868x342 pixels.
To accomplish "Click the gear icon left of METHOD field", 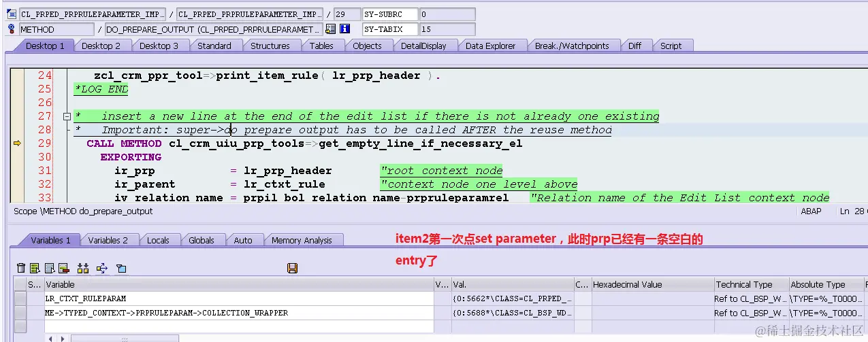I will click(12, 29).
